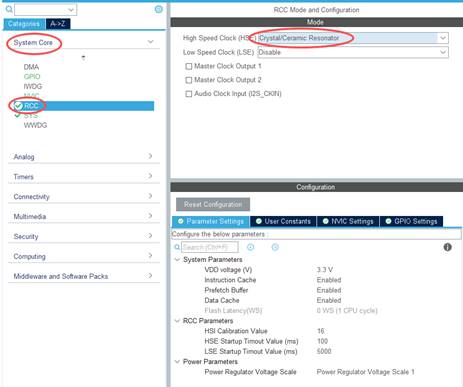Click the search magnifier icon above Categories
This screenshot has height=387, width=463.
tap(9, 9)
